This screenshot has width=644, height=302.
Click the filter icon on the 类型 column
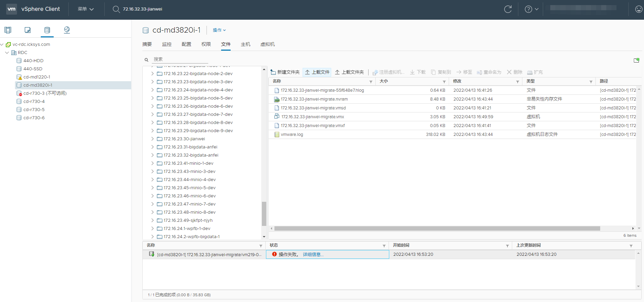pos(591,82)
